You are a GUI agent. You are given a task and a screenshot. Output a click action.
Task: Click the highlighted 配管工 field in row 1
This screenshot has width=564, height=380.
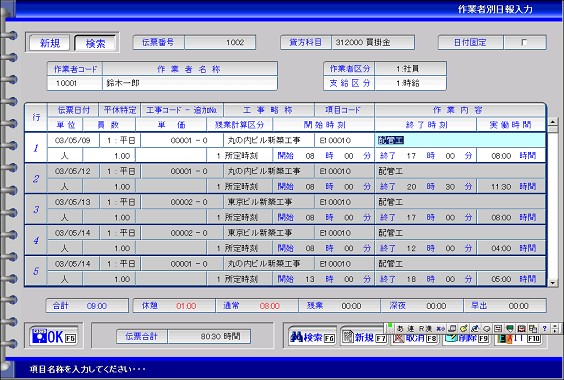pyautogui.click(x=460, y=140)
